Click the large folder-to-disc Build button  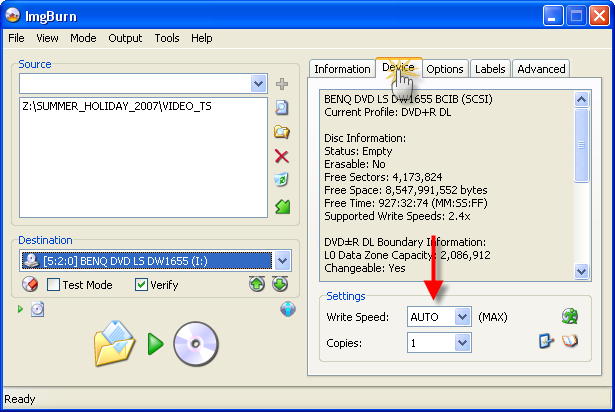tap(156, 344)
